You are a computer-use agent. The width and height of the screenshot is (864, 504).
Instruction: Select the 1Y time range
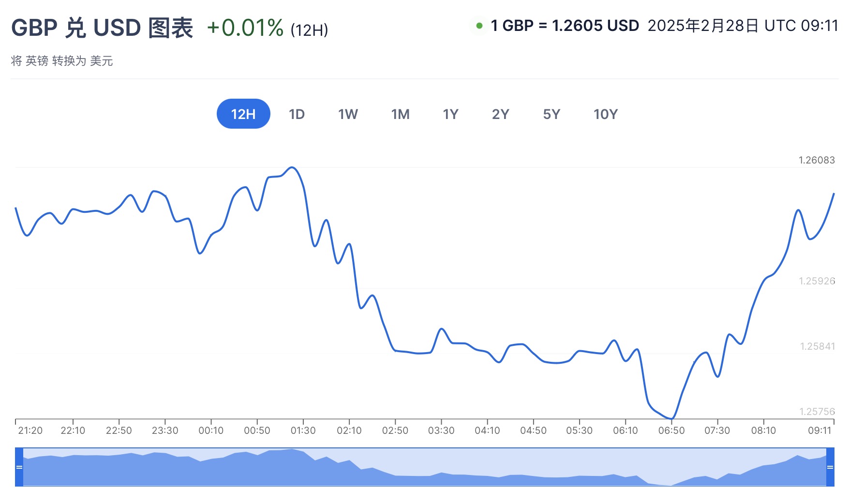(x=450, y=114)
